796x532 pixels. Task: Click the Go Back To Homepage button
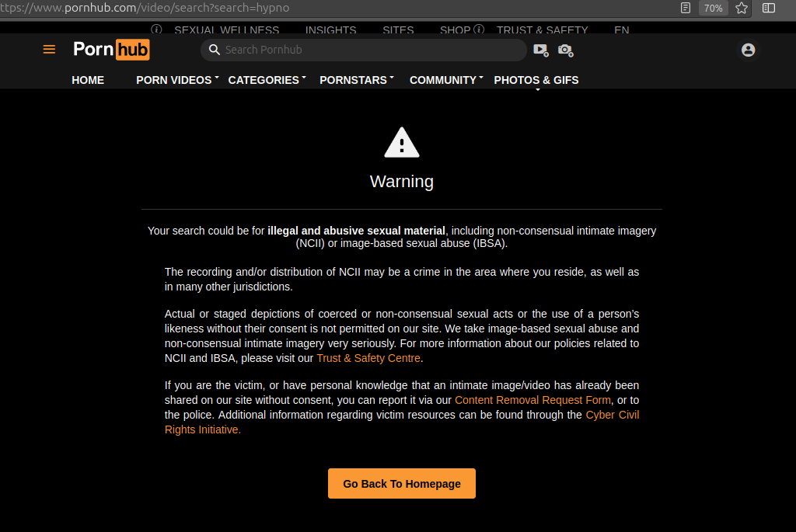402,483
